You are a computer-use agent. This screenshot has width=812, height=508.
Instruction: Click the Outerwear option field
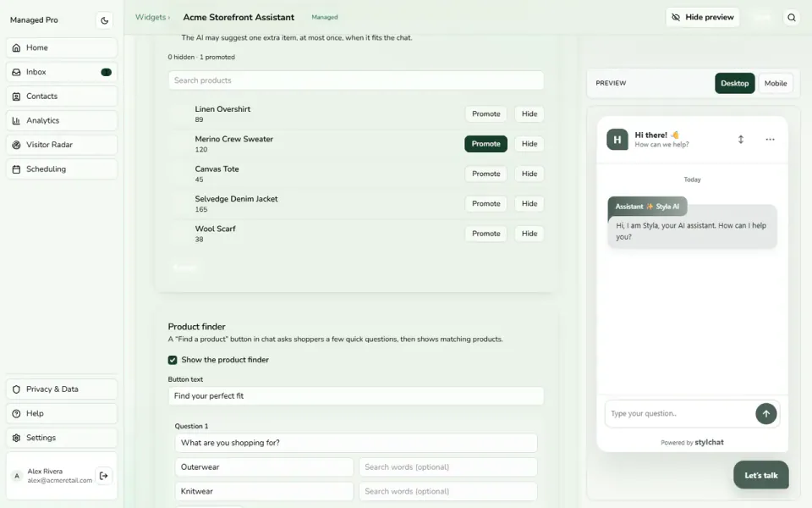[x=264, y=467]
